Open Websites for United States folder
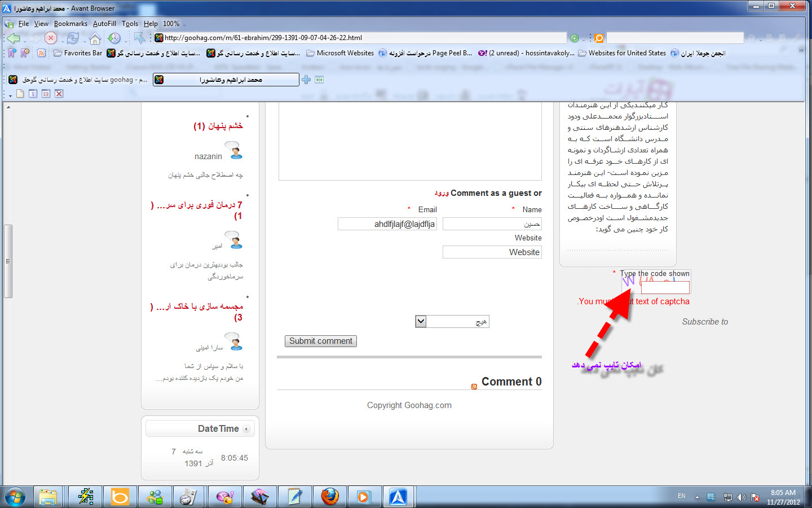 click(622, 53)
